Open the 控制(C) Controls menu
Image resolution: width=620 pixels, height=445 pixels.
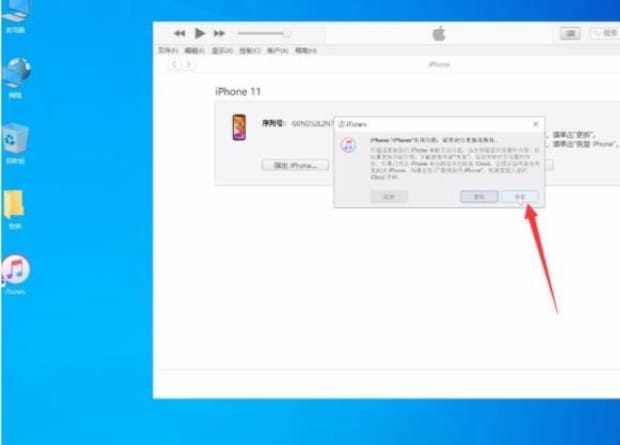250,51
